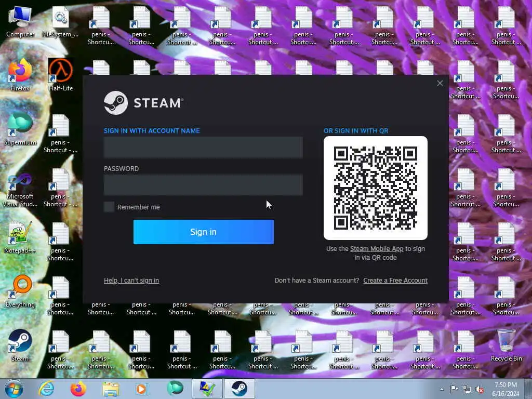Click the Show desktop strip
532x399 pixels.
528,389
